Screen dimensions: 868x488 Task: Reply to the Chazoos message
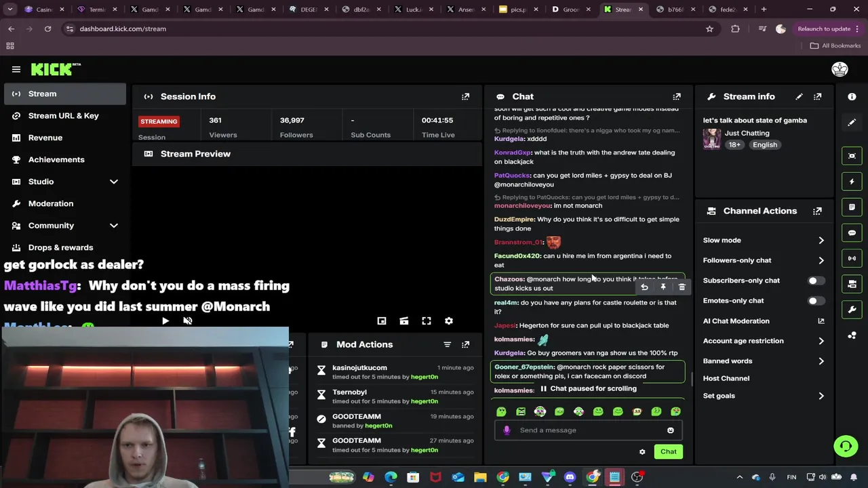click(x=644, y=287)
